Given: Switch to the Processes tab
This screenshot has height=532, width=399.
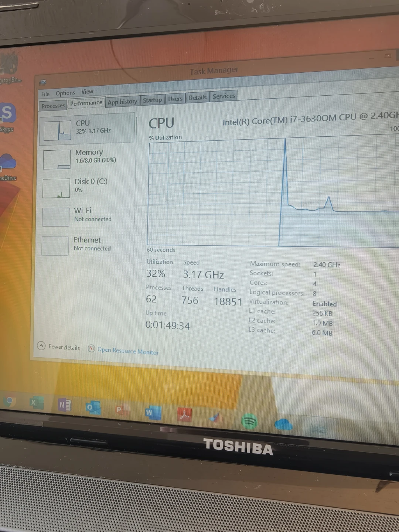Looking at the screenshot, I should [53, 106].
